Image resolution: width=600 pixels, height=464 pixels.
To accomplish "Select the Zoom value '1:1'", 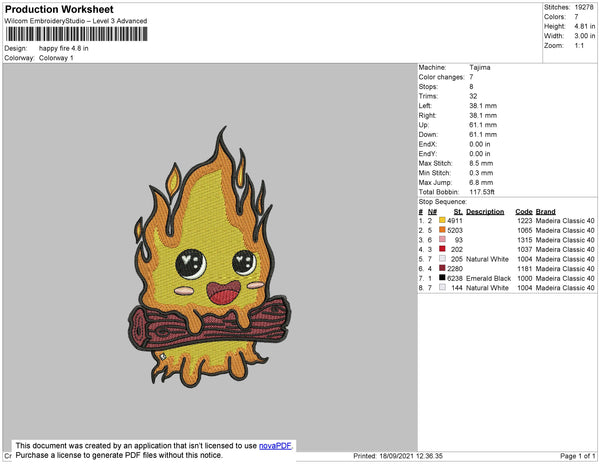I will click(x=579, y=46).
